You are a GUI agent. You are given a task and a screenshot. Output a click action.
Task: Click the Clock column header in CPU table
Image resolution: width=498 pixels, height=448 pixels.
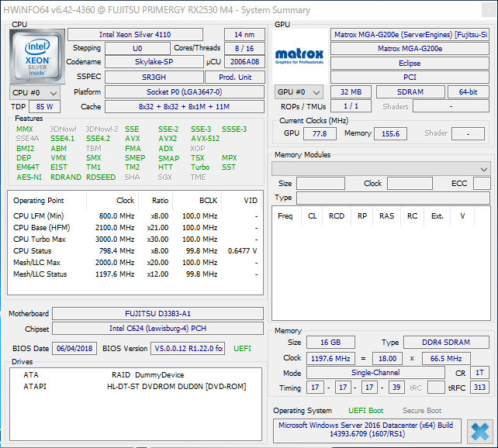(112, 201)
